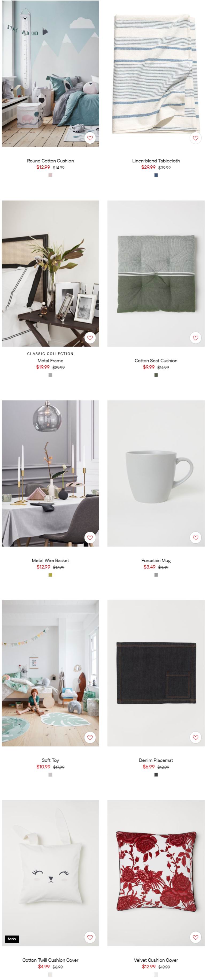208x980 pixels.
Task: Open the Metal Frame product name
Action: click(51, 361)
